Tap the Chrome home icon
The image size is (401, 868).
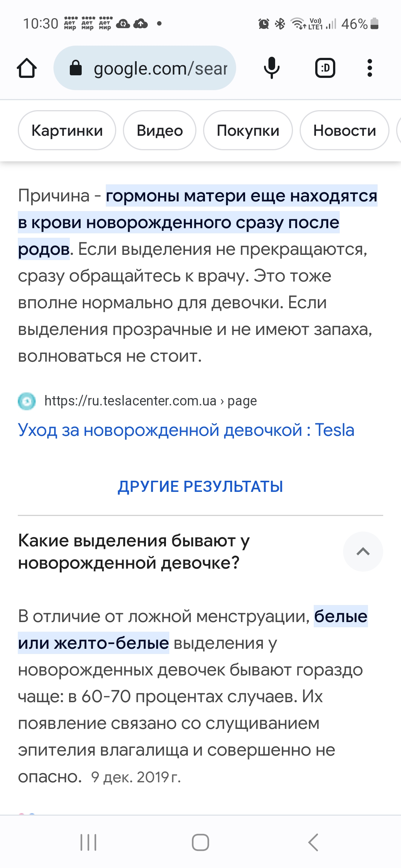coord(27,68)
